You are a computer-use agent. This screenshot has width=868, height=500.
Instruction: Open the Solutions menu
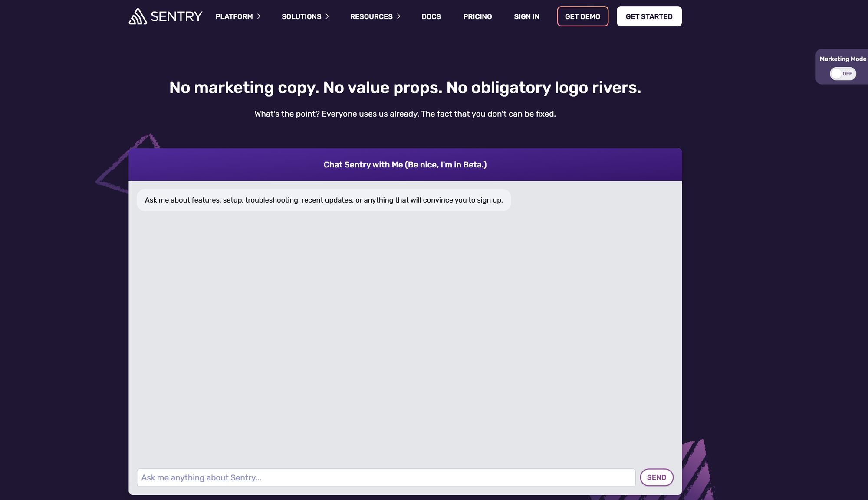301,16
